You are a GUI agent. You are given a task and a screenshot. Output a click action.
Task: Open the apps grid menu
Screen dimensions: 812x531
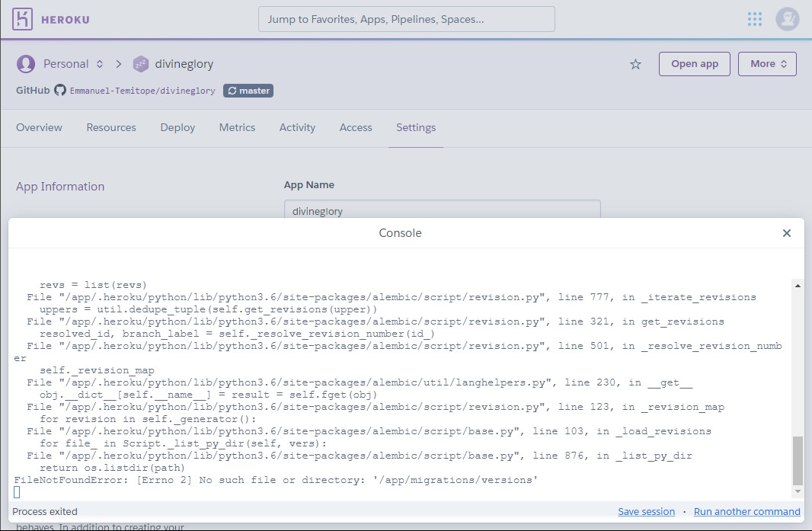click(754, 19)
